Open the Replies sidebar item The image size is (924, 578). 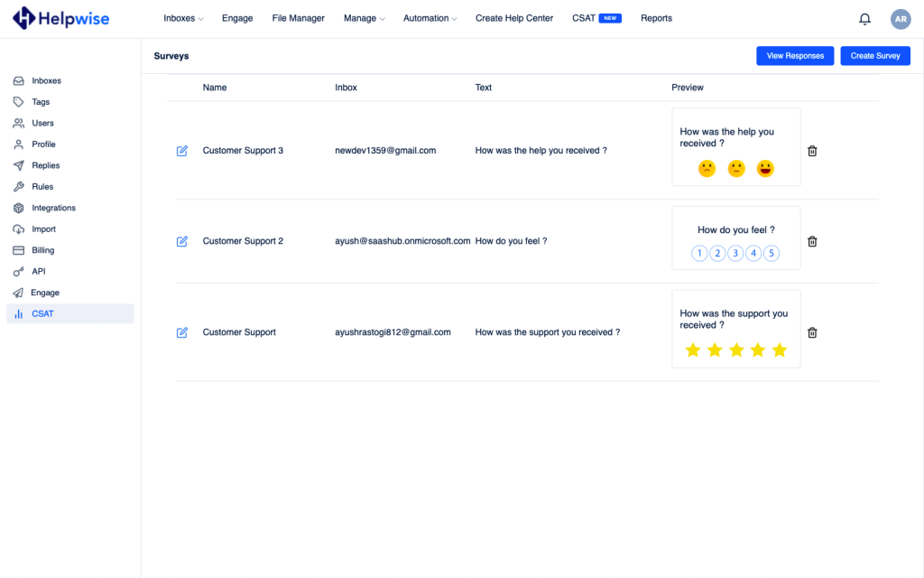point(46,165)
